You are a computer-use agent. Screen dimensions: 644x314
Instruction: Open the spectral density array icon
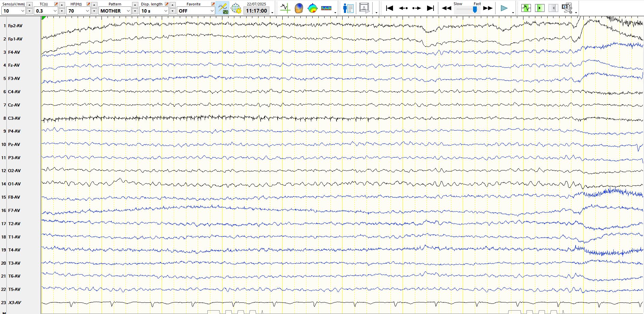[x=326, y=8]
